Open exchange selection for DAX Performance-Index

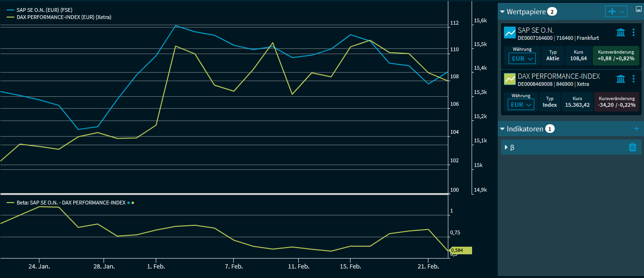pos(620,79)
